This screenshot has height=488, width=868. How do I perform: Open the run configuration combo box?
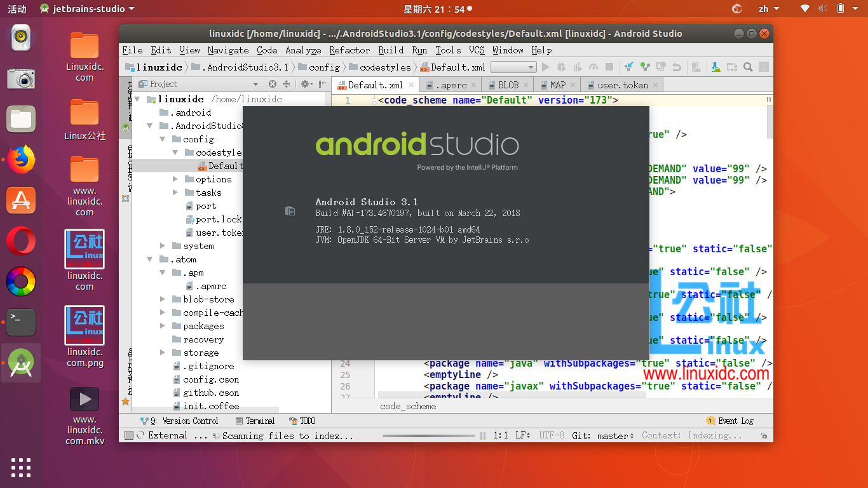(514, 67)
